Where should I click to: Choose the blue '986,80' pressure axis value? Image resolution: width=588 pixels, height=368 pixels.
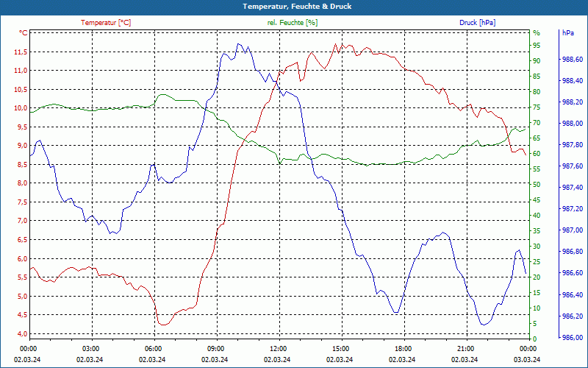point(573,252)
